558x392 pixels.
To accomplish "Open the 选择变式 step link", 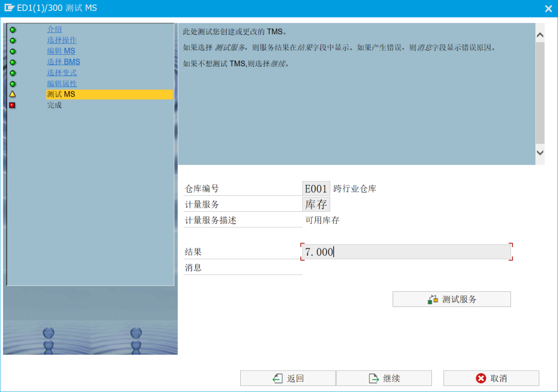I will 62,73.
